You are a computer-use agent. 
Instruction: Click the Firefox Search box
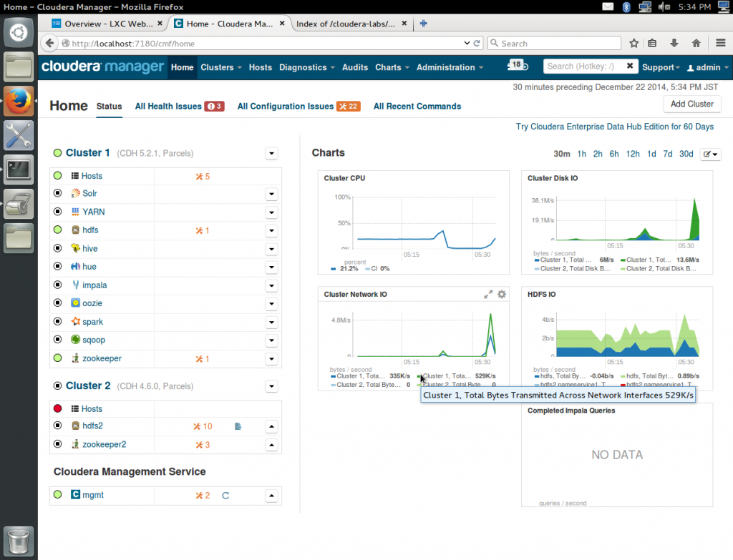[x=555, y=43]
